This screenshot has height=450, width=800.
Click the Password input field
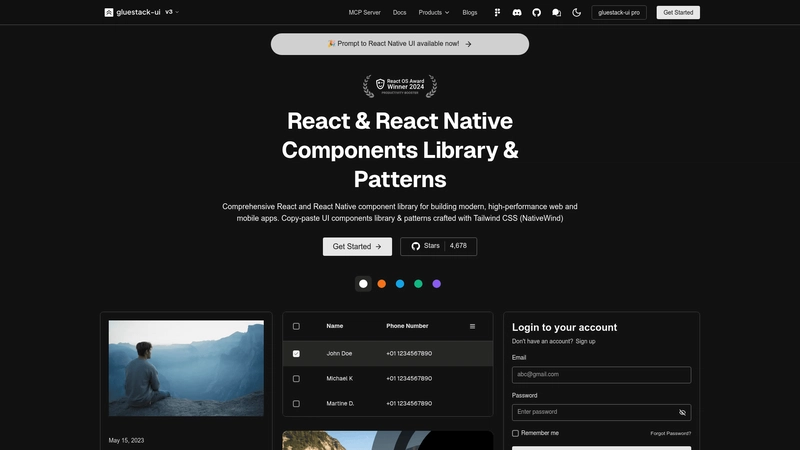[x=602, y=412]
